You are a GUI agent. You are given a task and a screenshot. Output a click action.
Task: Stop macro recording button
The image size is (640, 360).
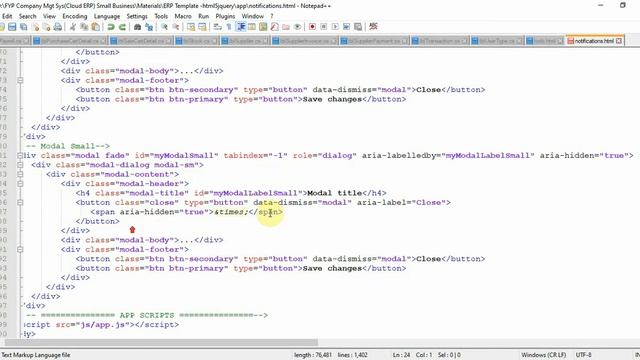point(324,27)
